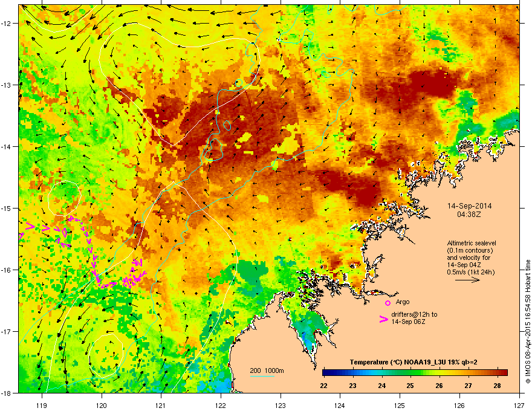532x411 pixels.
Task: Click the colorbar tick label '26'
Action: pos(439,386)
